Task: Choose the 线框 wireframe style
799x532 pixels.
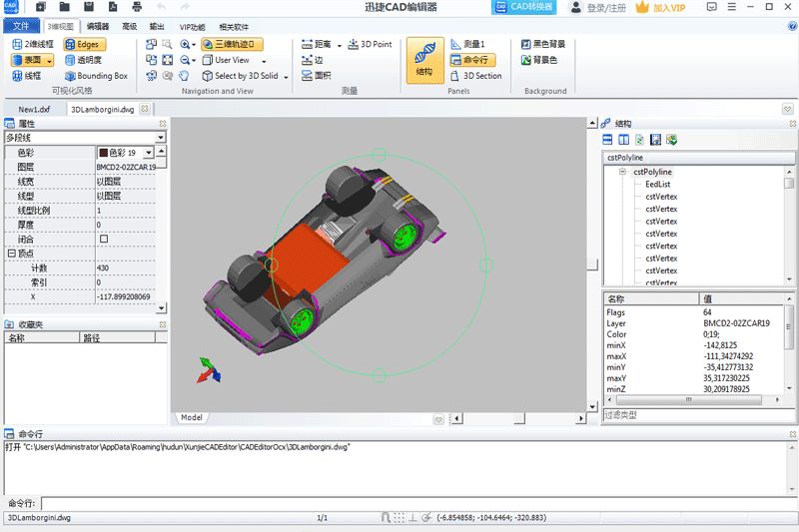Action: click(27, 76)
